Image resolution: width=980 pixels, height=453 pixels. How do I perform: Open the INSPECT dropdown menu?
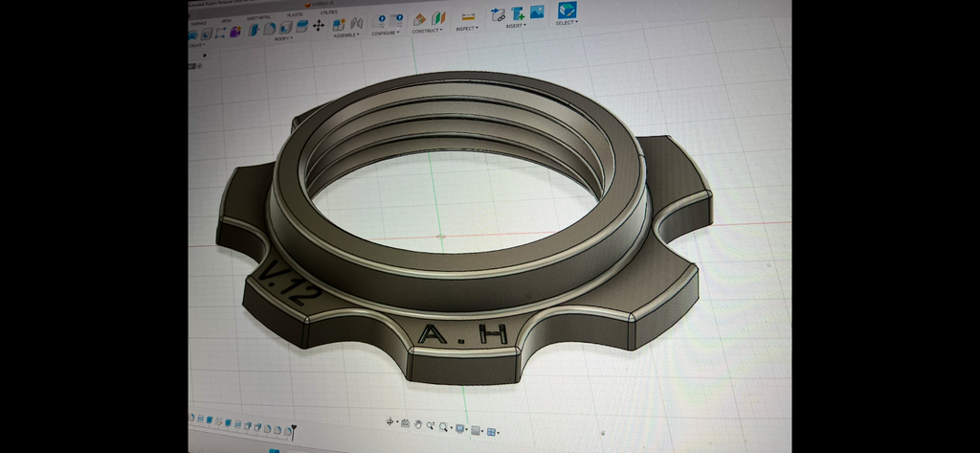point(467,28)
